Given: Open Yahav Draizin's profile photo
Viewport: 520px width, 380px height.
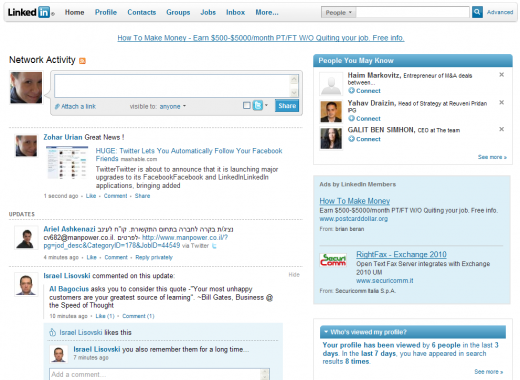Looking at the screenshot, I should tap(331, 112).
